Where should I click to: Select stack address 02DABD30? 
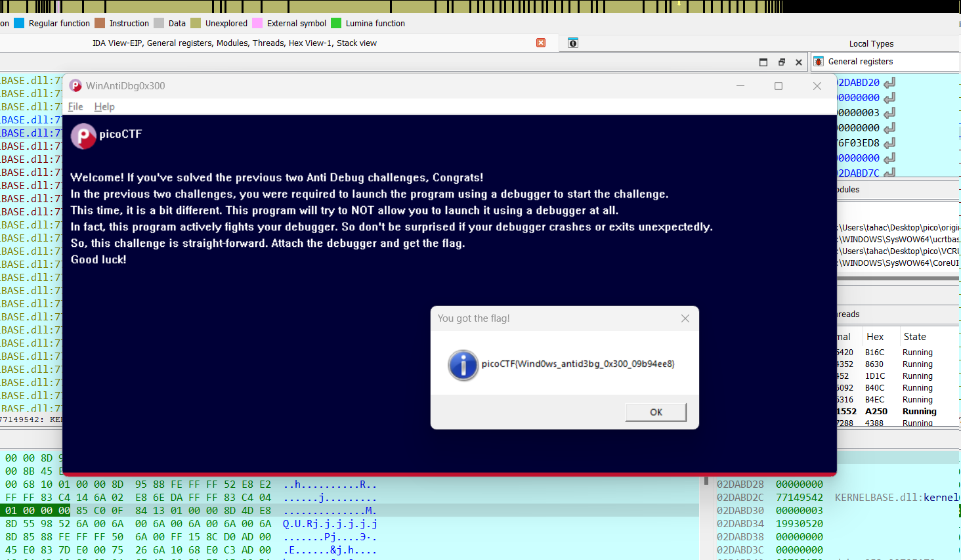click(x=740, y=511)
